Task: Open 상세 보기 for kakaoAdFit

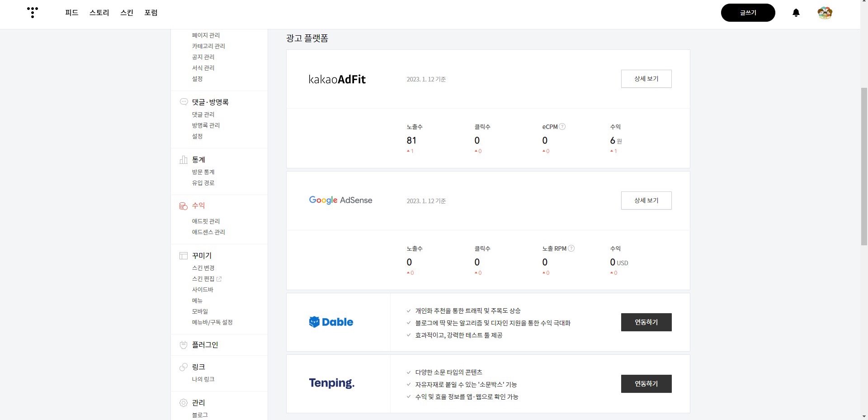Action: pyautogui.click(x=646, y=79)
